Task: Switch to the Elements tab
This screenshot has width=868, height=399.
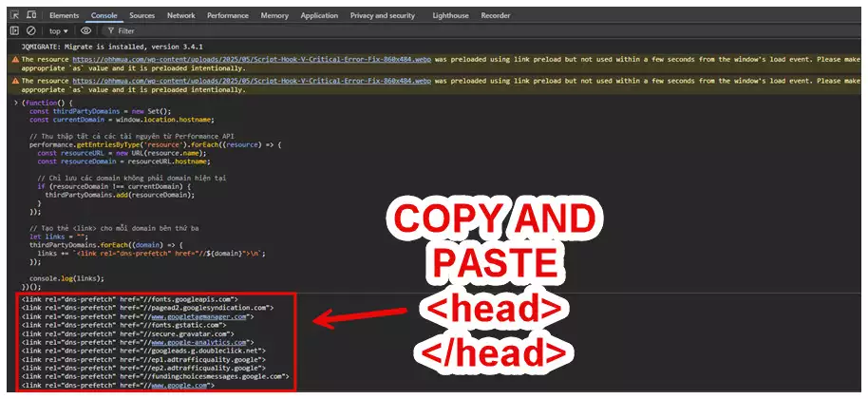Action: pos(65,15)
